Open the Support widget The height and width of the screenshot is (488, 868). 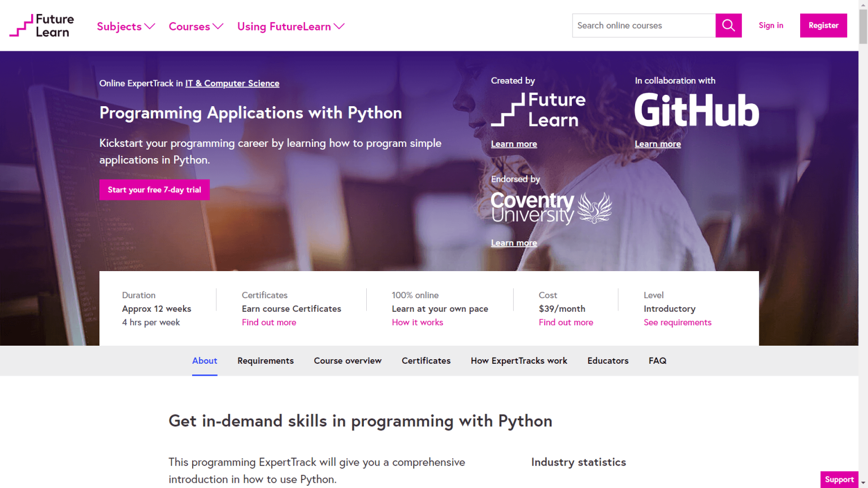(839, 479)
